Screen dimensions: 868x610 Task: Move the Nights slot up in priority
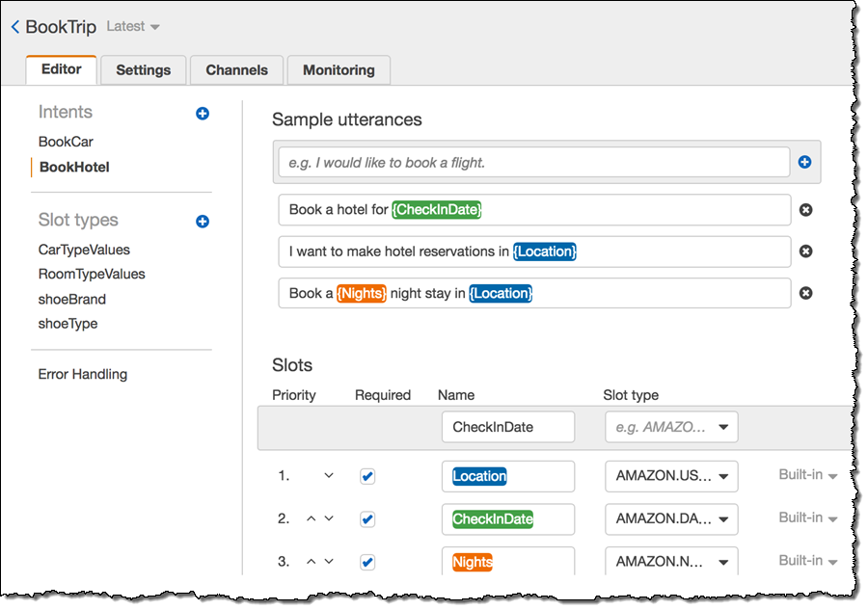[x=312, y=561]
